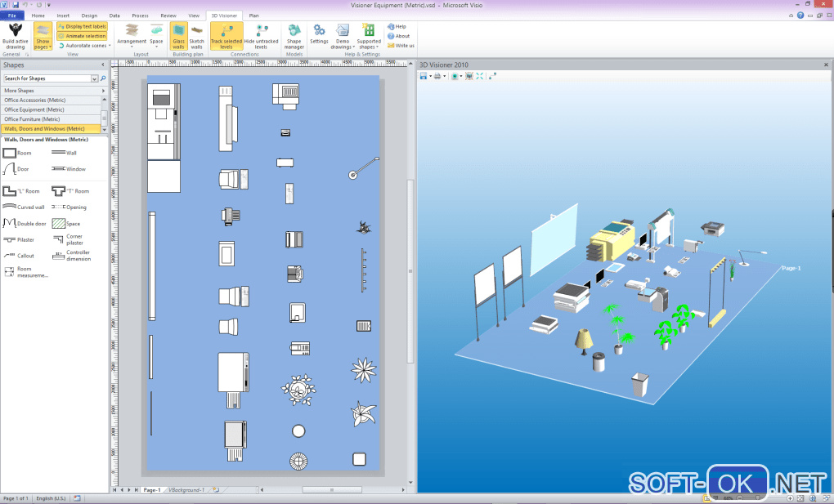Screen dimensions: 834x504
Task: Select the Callout stencil
Action: click(19, 256)
